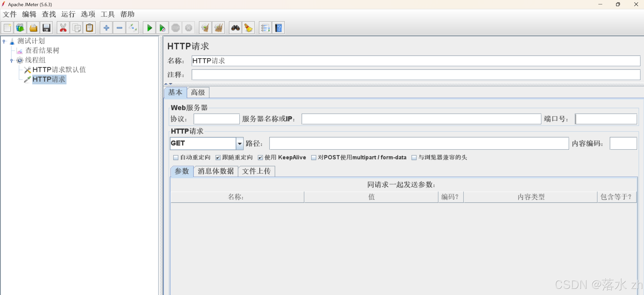Uncheck the 使用 KeepAlive checkbox
644x295 pixels.
260,158
